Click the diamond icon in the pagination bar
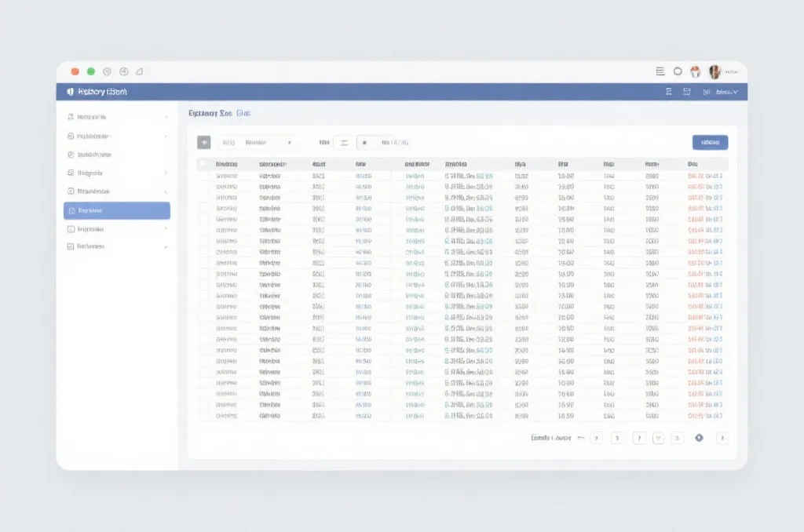Viewport: 804px width, 532px height. [x=699, y=438]
